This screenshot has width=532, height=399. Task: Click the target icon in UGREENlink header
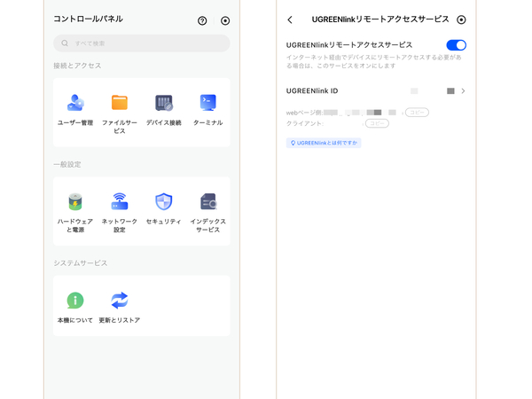point(461,20)
